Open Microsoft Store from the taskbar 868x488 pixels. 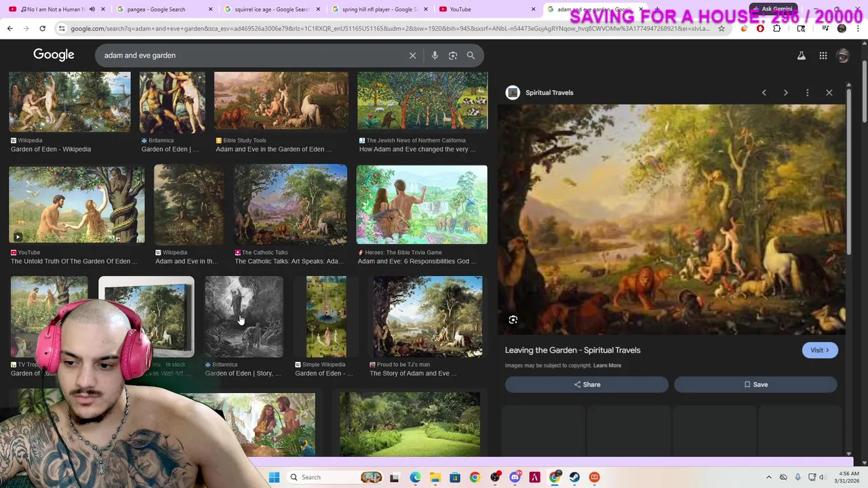coord(455,477)
